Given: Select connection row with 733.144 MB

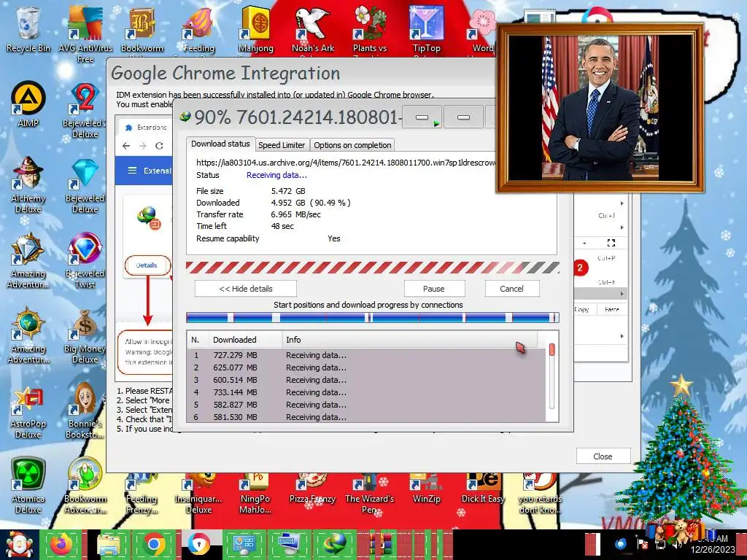Looking at the screenshot, I should (x=366, y=392).
